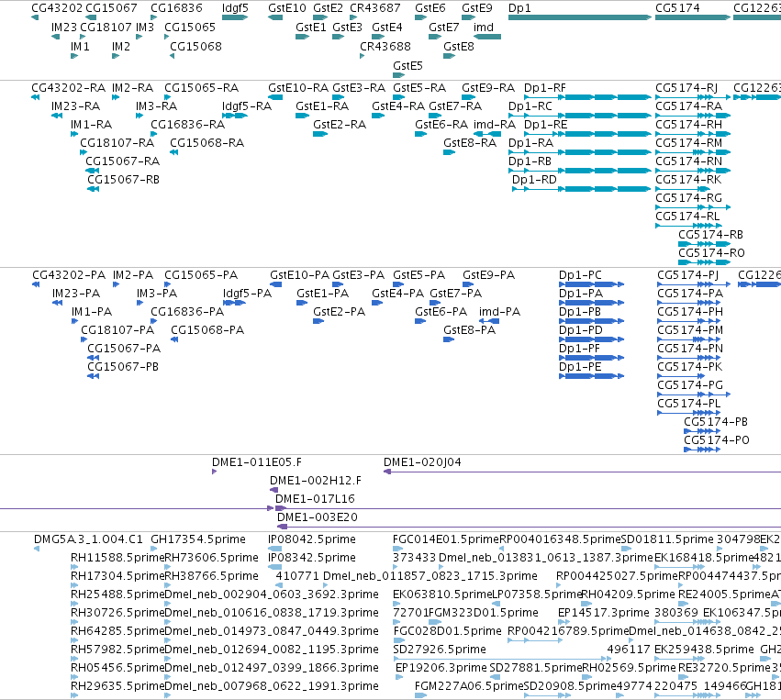Click the FGC014E01.5prime EST label

coord(446,539)
